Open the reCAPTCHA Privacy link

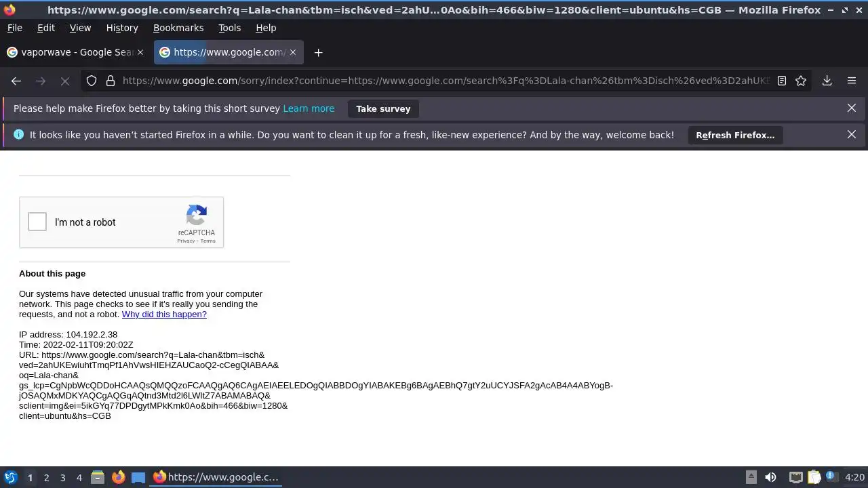coord(186,241)
